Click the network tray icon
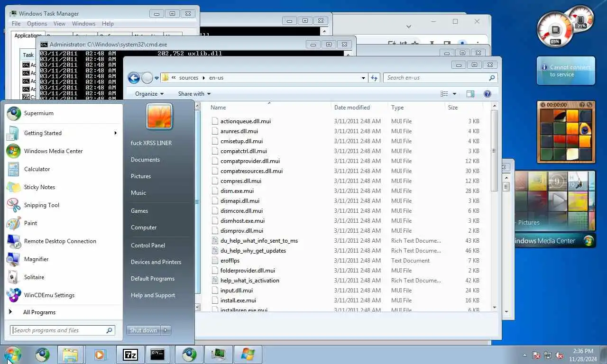 [548, 355]
